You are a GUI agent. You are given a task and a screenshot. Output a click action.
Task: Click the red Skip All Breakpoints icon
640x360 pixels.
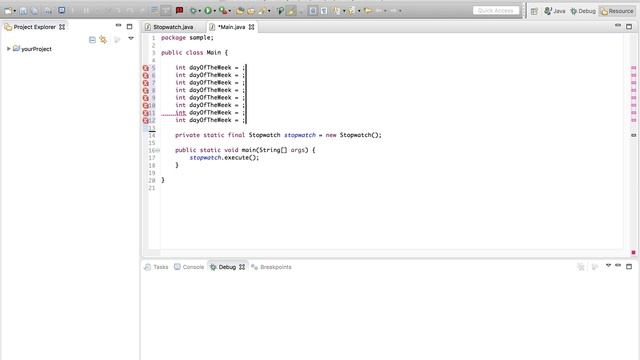[179, 10]
